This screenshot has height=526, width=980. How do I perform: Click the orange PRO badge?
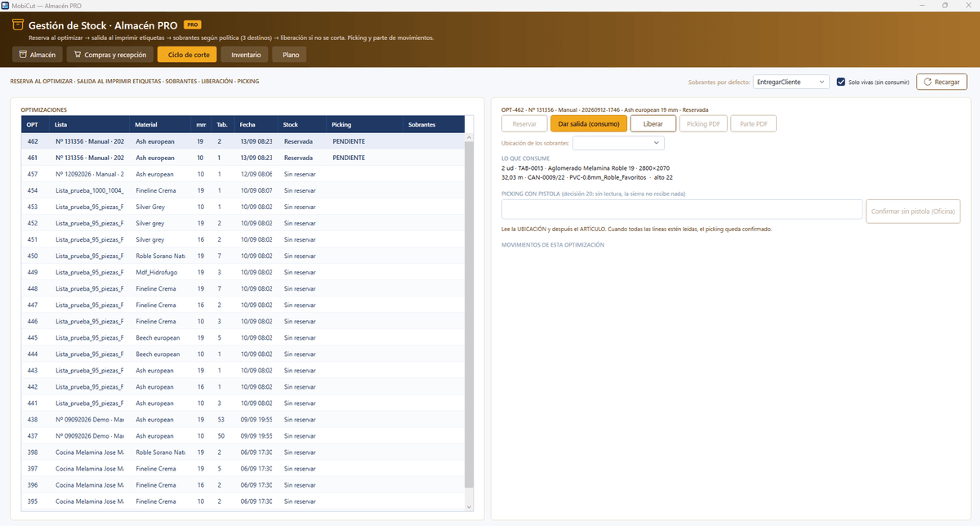pyautogui.click(x=193, y=25)
